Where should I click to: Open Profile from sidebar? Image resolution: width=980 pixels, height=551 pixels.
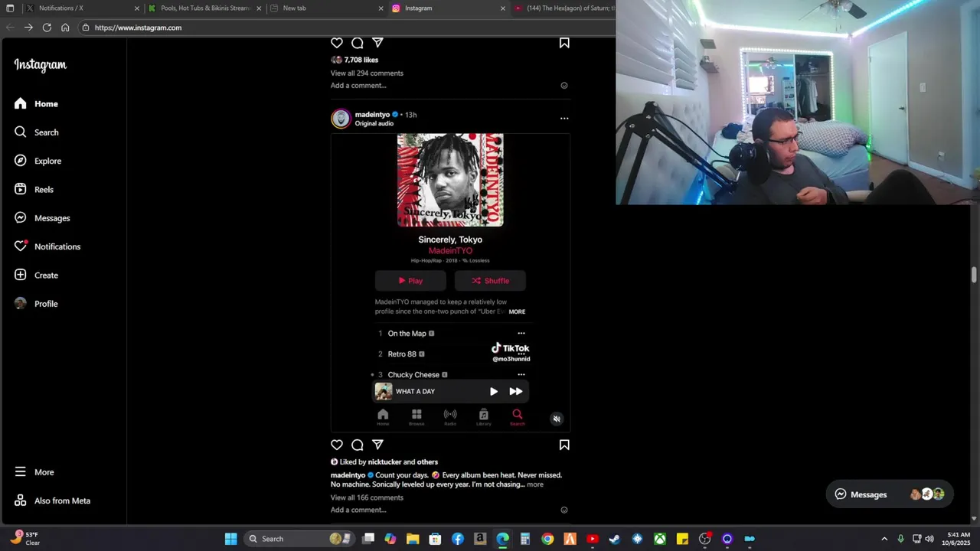[36, 304]
